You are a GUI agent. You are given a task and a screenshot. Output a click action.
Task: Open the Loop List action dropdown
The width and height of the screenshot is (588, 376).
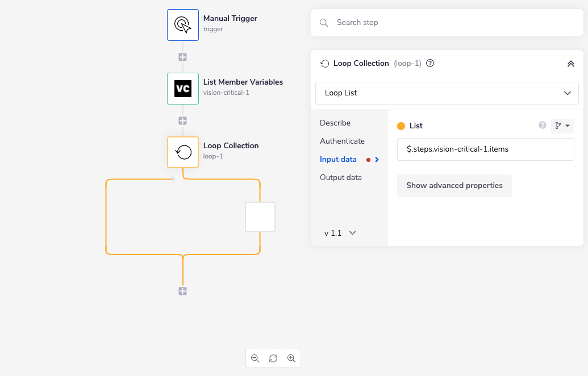click(x=447, y=93)
